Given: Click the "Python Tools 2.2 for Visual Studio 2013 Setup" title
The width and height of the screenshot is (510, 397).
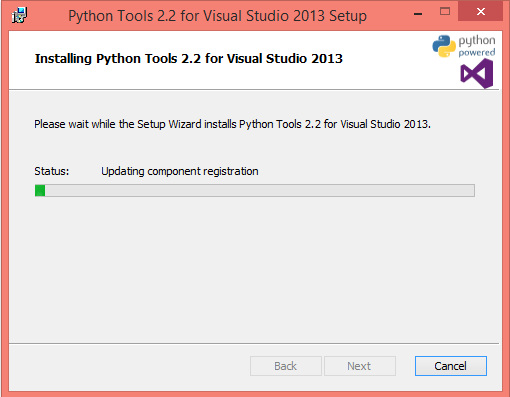Looking at the screenshot, I should (x=217, y=16).
